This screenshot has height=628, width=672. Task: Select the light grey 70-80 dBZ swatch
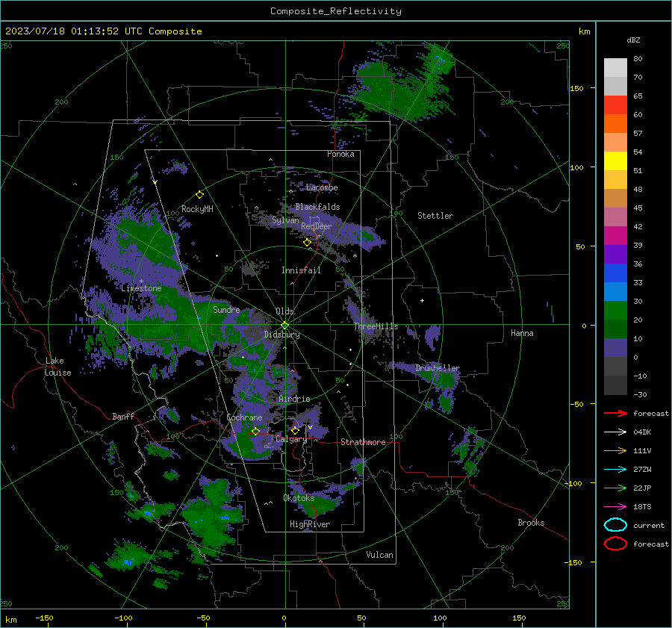tap(615, 68)
